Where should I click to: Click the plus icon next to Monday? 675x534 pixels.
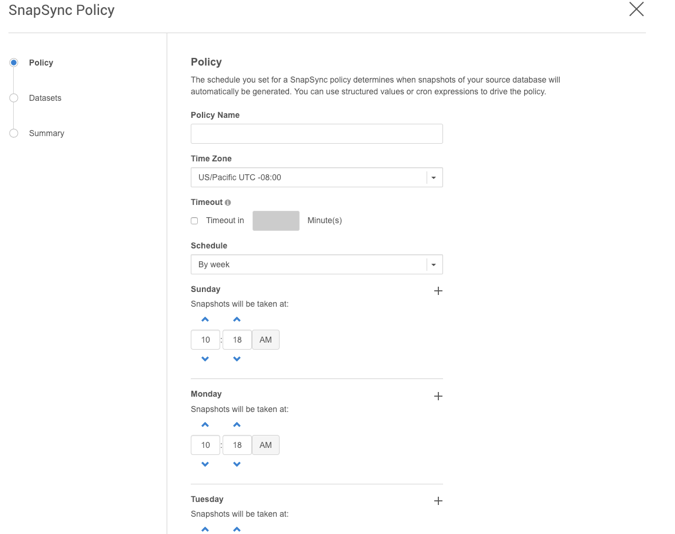point(438,396)
